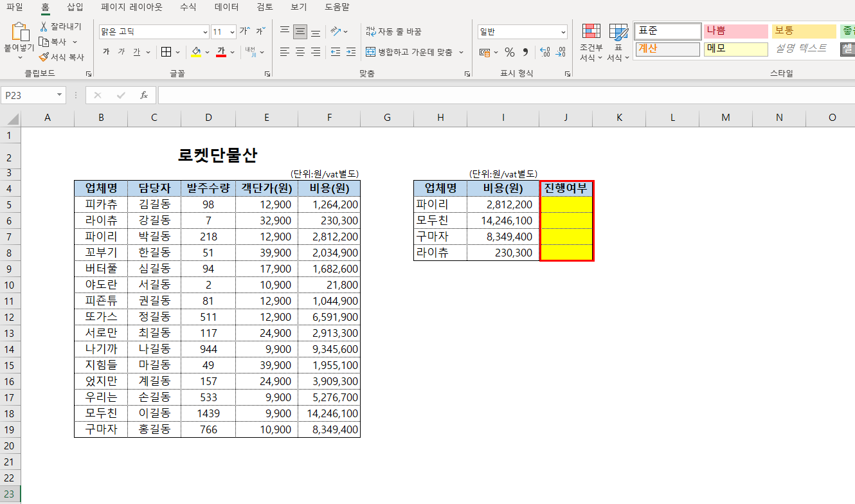Expand fill color dropdown arrow
The width and height of the screenshot is (855, 504).
click(x=207, y=52)
